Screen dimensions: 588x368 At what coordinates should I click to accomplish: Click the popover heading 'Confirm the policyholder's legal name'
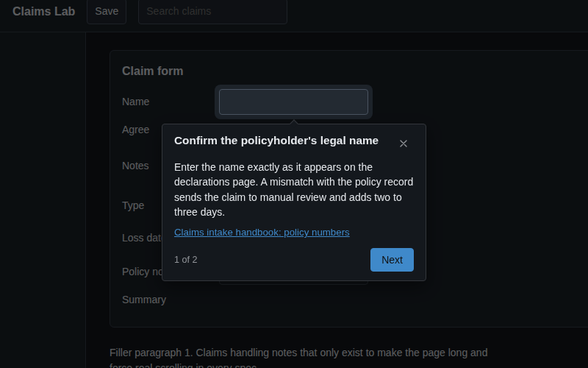click(276, 141)
